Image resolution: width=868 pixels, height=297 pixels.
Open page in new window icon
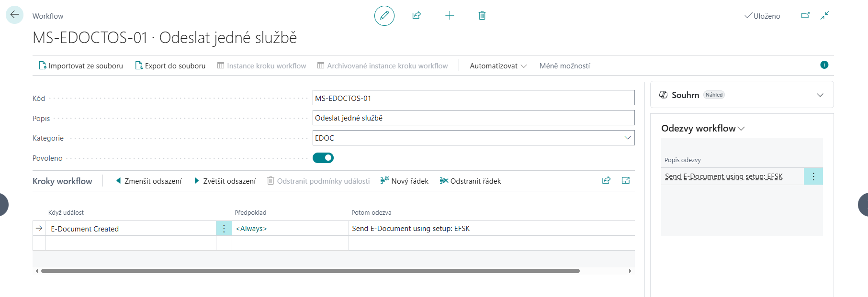tap(805, 15)
